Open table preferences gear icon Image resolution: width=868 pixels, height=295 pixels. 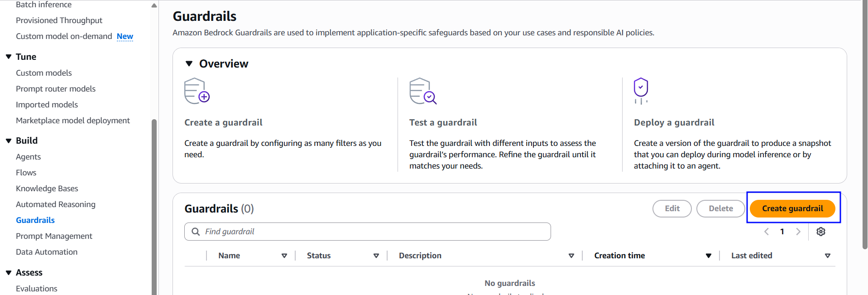point(821,232)
